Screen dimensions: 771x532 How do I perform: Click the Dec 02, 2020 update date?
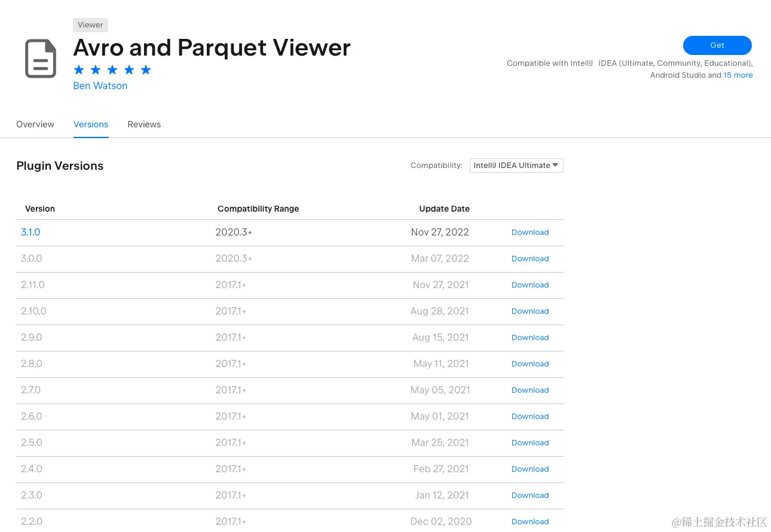click(x=441, y=522)
